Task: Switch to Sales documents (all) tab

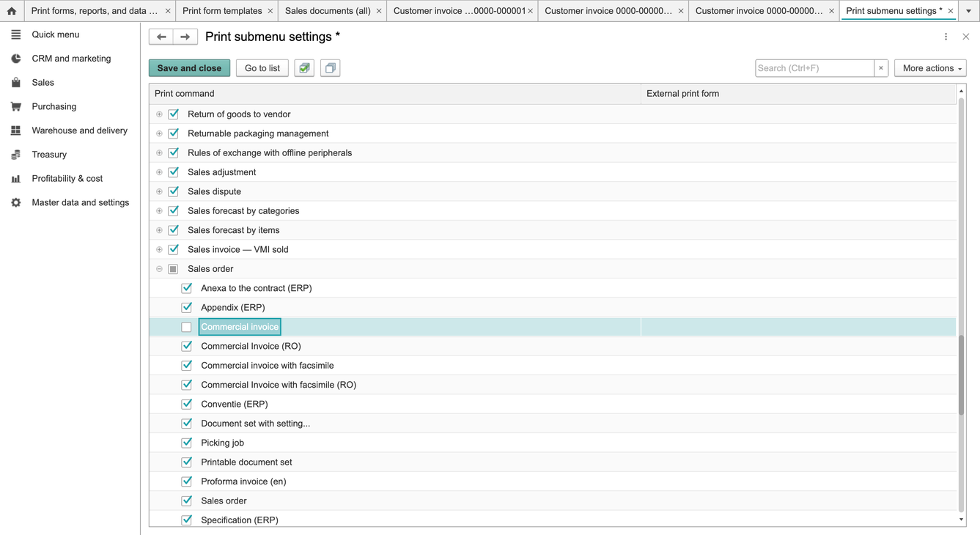Action: pos(328,11)
